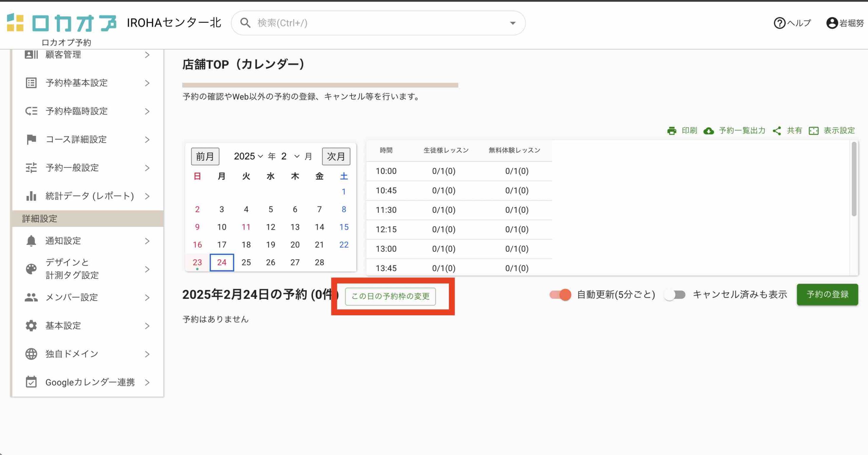This screenshot has height=455, width=868.
Task: Enable the キャンセル済みも表示 toggle
Action: (x=674, y=294)
